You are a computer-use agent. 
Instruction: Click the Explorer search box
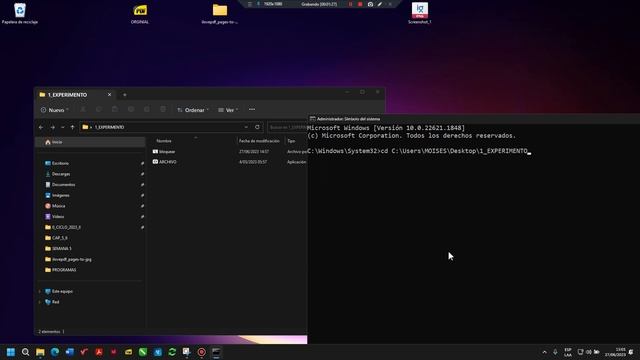[287, 127]
